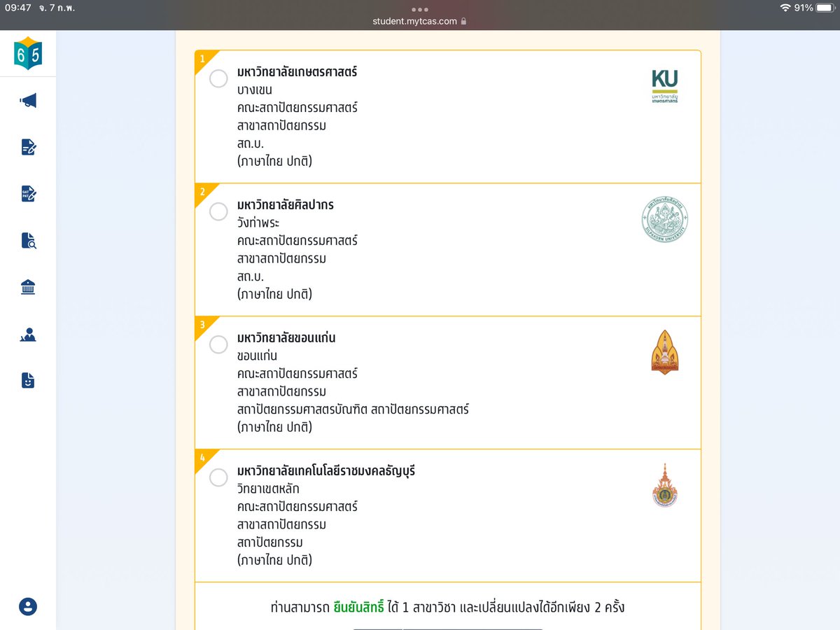
Task: Open the megaphone announcements icon in sidebar
Action: [x=28, y=101]
